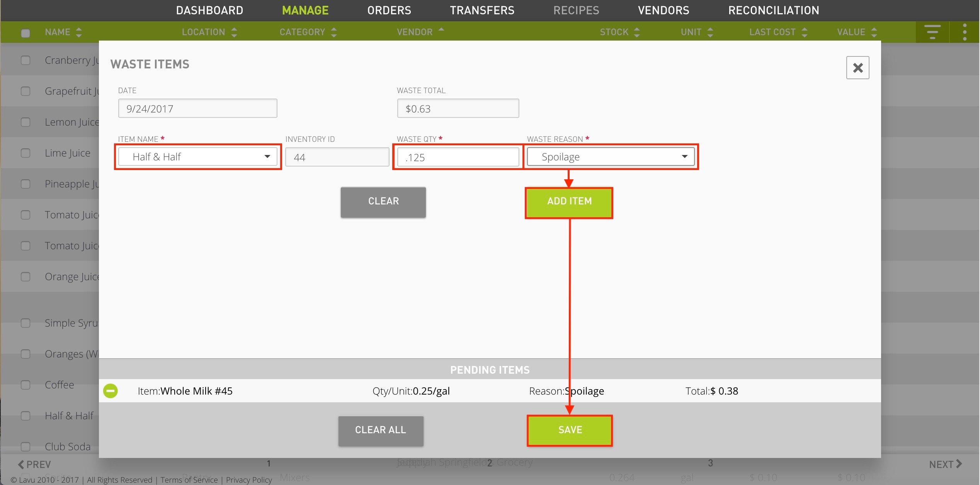Check the Cranberry Juice row checkbox
The width and height of the screenshot is (980, 485).
click(26, 60)
